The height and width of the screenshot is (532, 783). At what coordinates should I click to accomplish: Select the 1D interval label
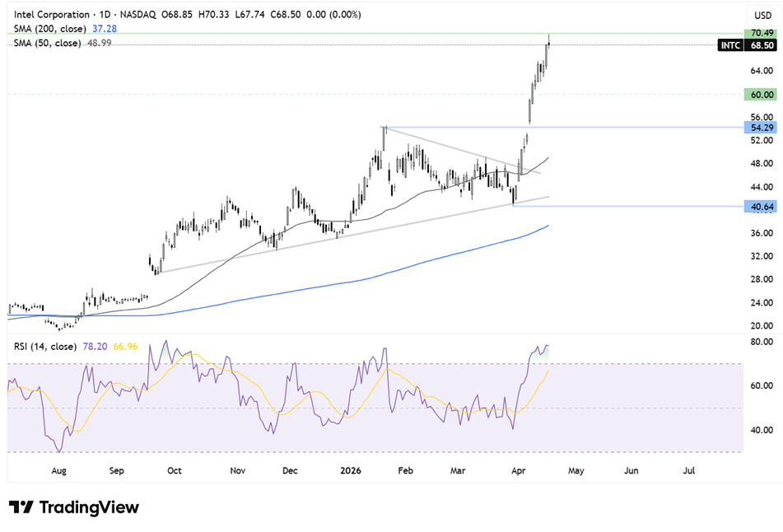click(x=105, y=15)
